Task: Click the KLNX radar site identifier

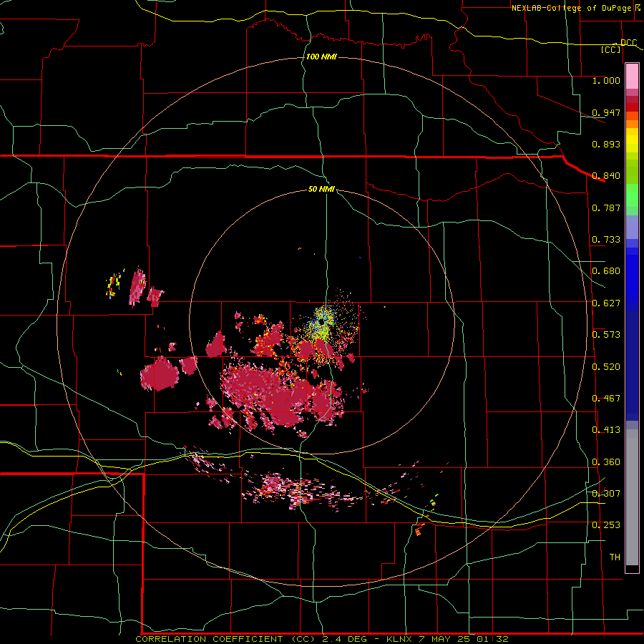Action: (x=399, y=639)
